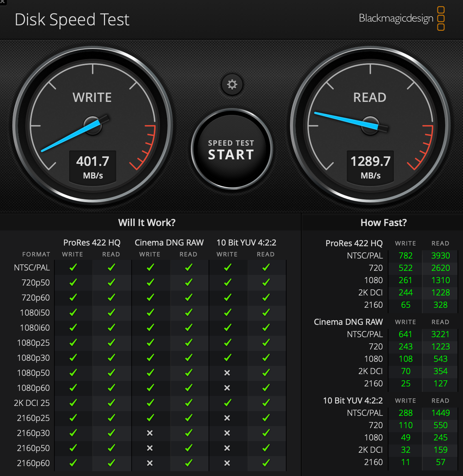463x476 pixels.
Task: Click Cinema DNG RAW 2160 write value 25
Action: tap(406, 383)
